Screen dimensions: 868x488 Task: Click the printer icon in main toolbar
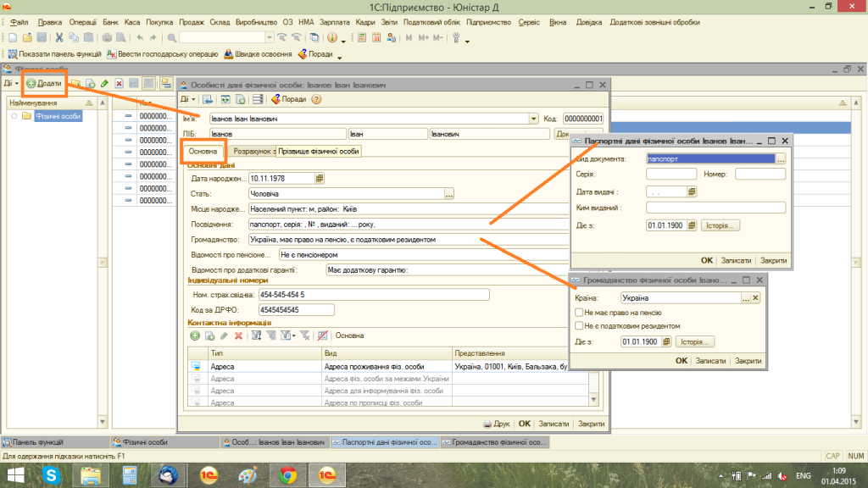106,37
